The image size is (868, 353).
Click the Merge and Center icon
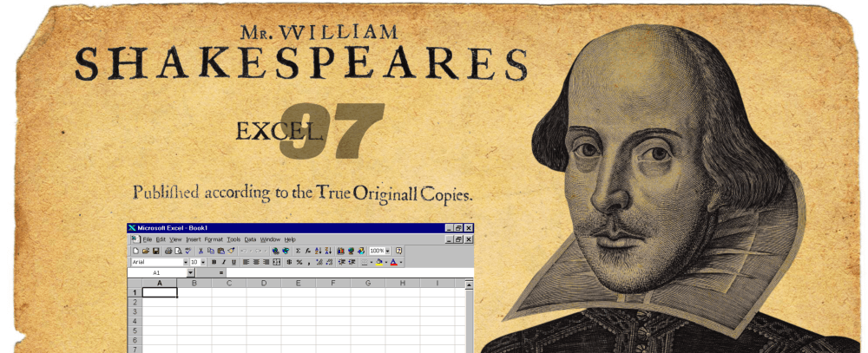pyautogui.click(x=276, y=262)
